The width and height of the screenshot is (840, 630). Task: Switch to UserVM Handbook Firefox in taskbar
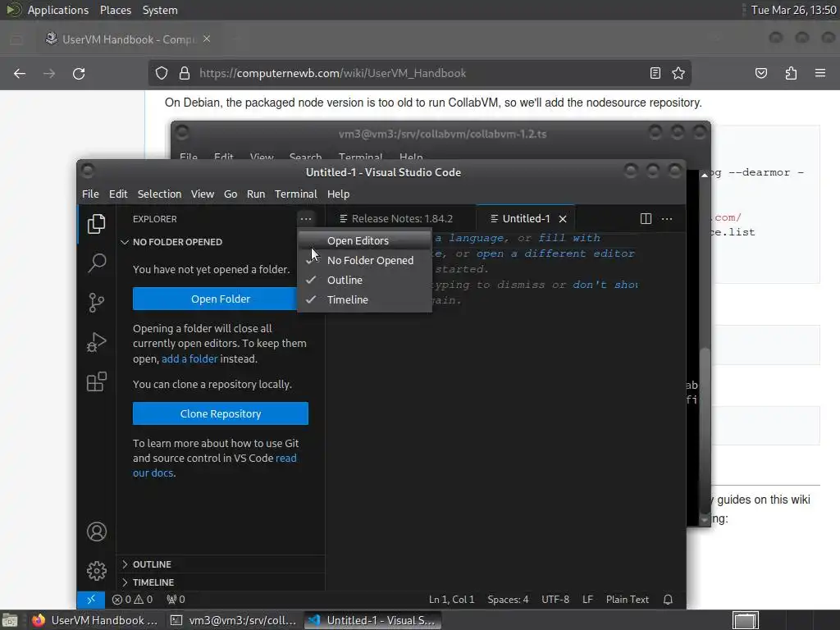click(95, 620)
